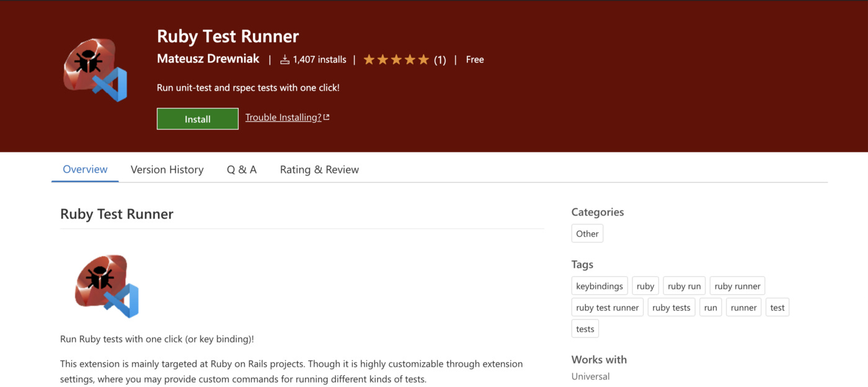The width and height of the screenshot is (868, 387).
Task: Switch to the Overview tab
Action: pos(85,169)
